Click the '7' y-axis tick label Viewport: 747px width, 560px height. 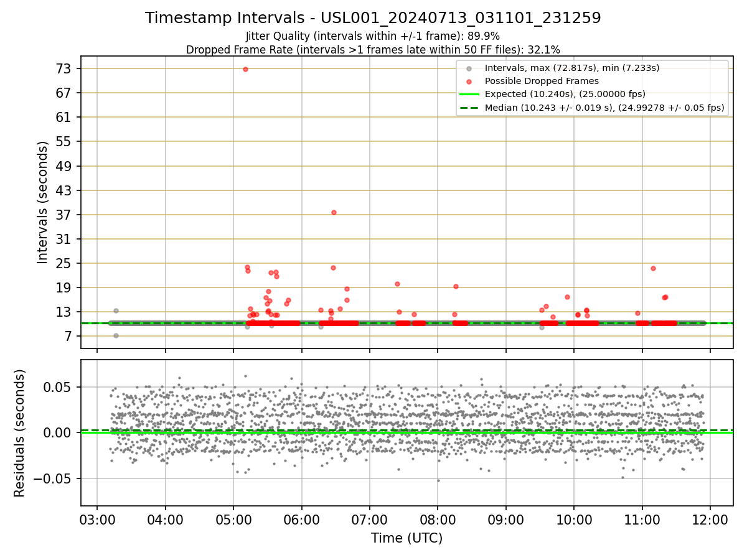[x=68, y=337]
